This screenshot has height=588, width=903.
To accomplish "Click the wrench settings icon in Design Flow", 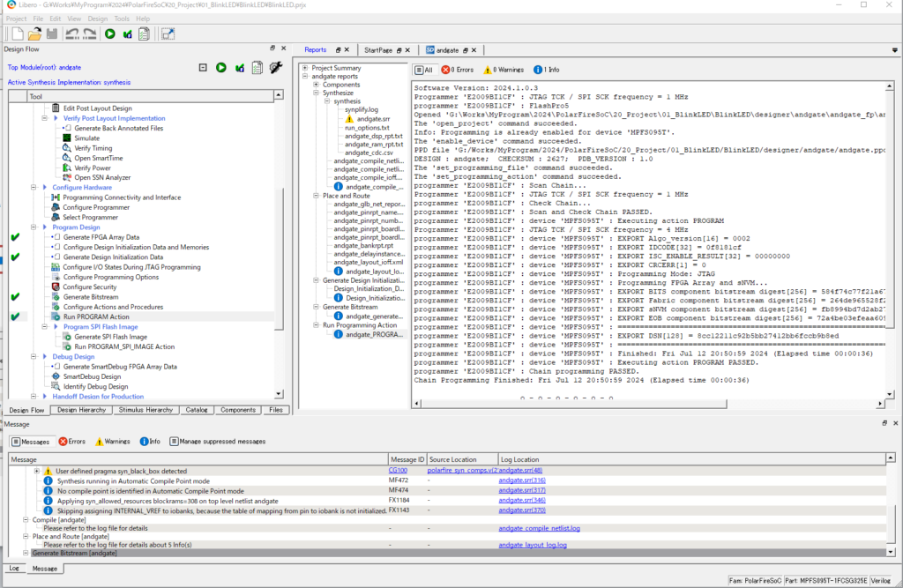I will pyautogui.click(x=275, y=68).
